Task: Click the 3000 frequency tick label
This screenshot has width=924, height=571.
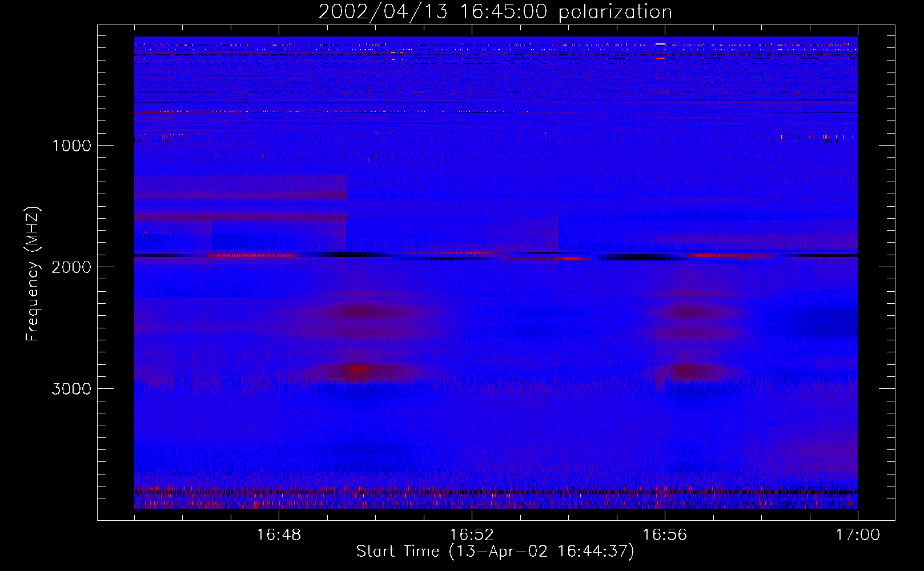Action: point(71,389)
